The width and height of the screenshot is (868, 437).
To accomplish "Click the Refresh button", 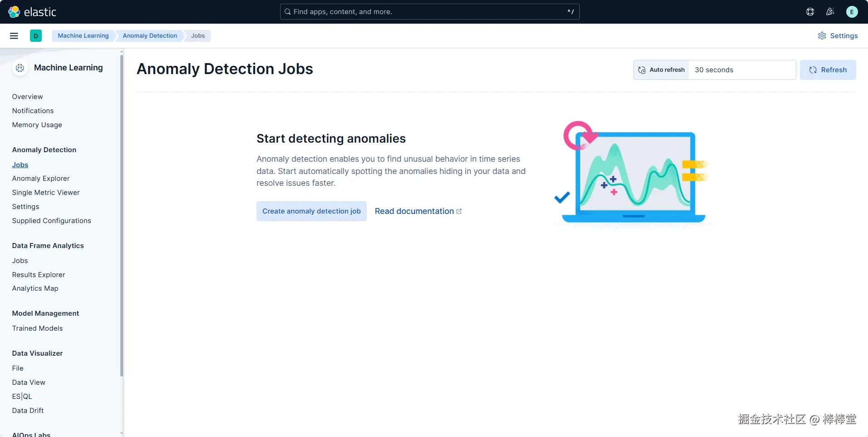I will pyautogui.click(x=828, y=70).
